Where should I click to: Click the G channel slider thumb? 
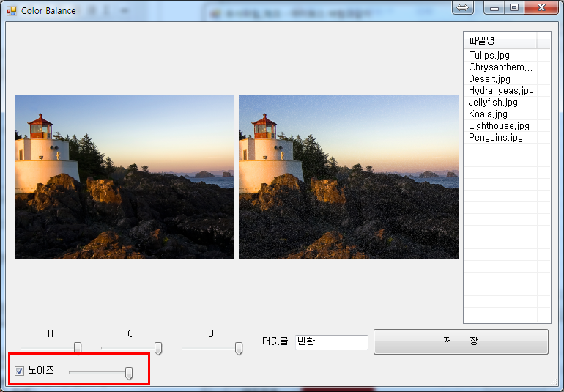click(x=158, y=348)
